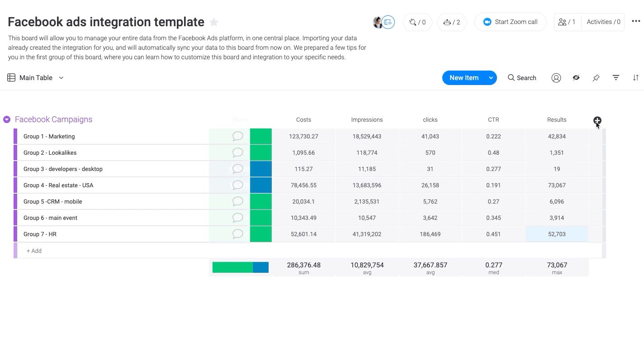Star the Facebook ads integration template board
Screen dimensions: 644x352
pos(214,22)
